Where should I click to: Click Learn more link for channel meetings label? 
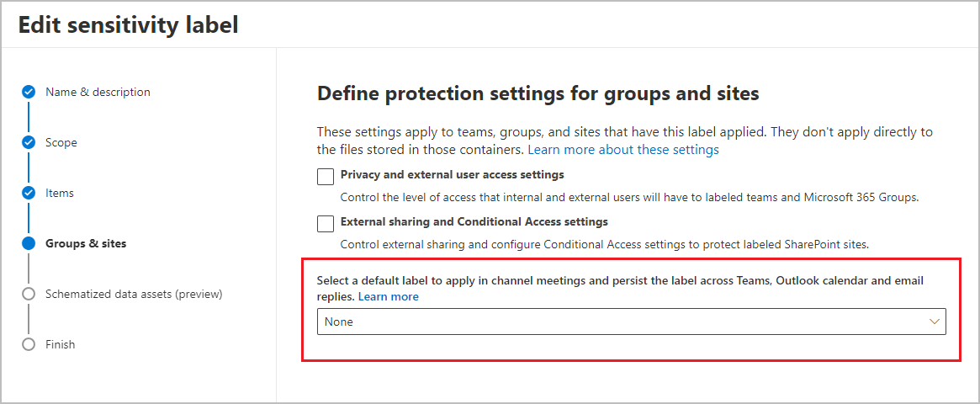click(x=389, y=296)
